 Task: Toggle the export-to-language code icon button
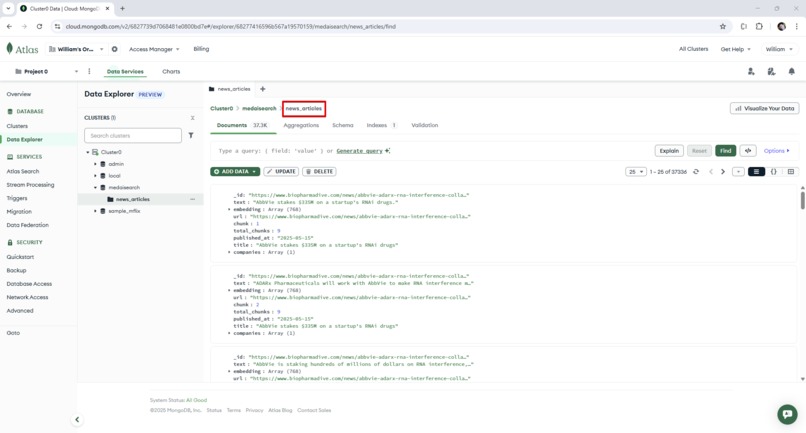[x=748, y=151]
